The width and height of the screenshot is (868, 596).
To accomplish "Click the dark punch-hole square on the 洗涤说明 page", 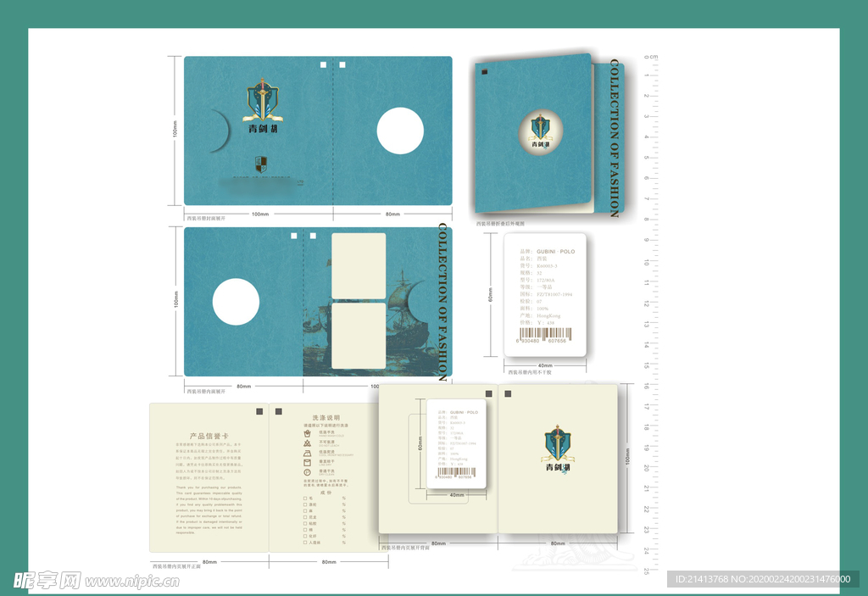I will click(x=278, y=411).
